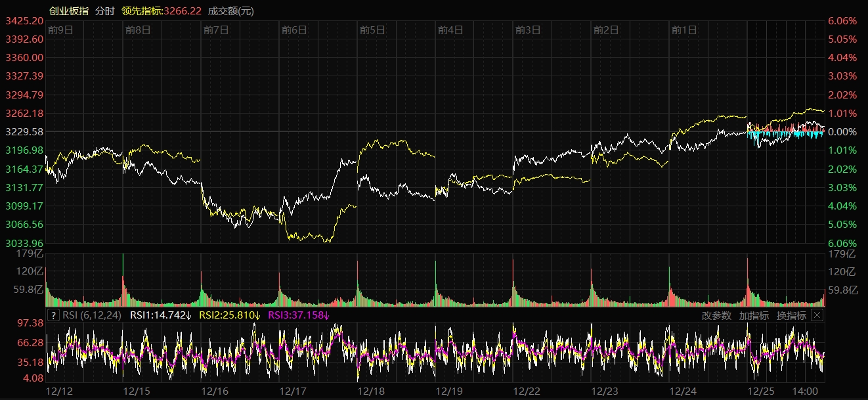Select the 分时 chart mode label
The height and width of the screenshot is (400, 868).
click(x=104, y=11)
